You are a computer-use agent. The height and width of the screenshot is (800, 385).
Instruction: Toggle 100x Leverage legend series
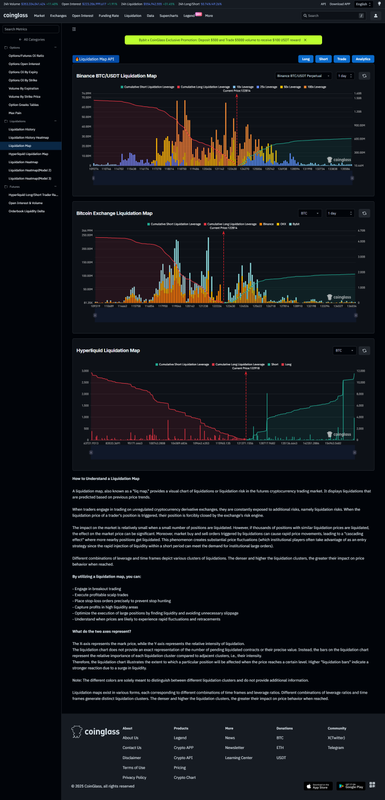pos(315,87)
